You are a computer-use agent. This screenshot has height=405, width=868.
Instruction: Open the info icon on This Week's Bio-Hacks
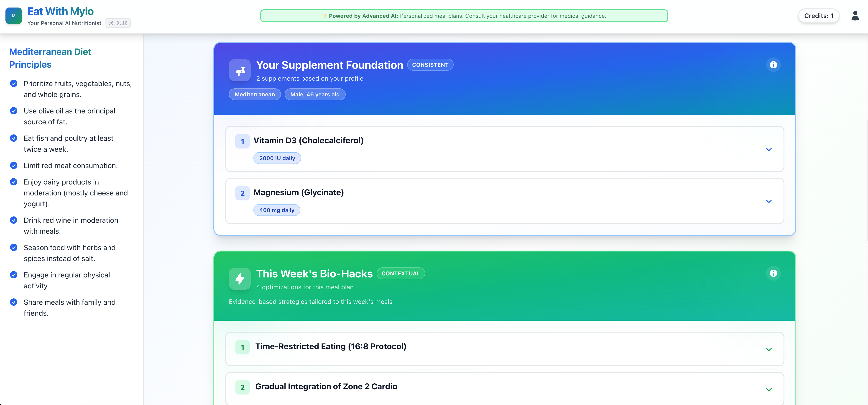click(774, 273)
